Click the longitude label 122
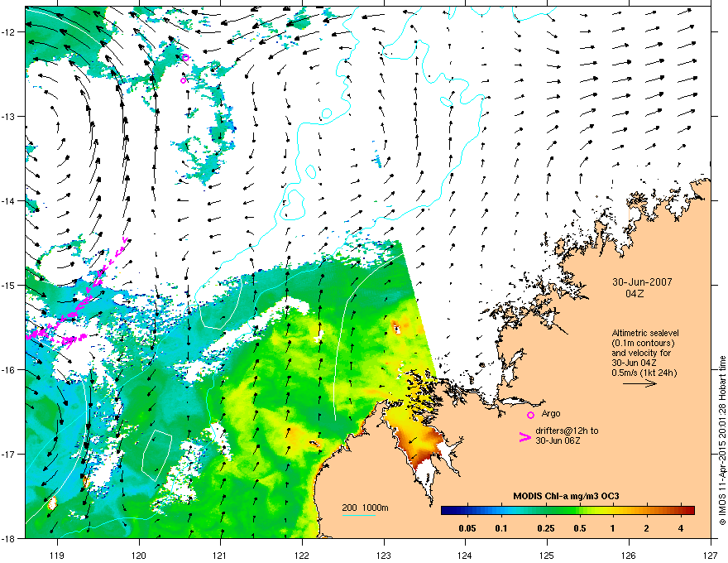The image size is (728, 563). (302, 555)
